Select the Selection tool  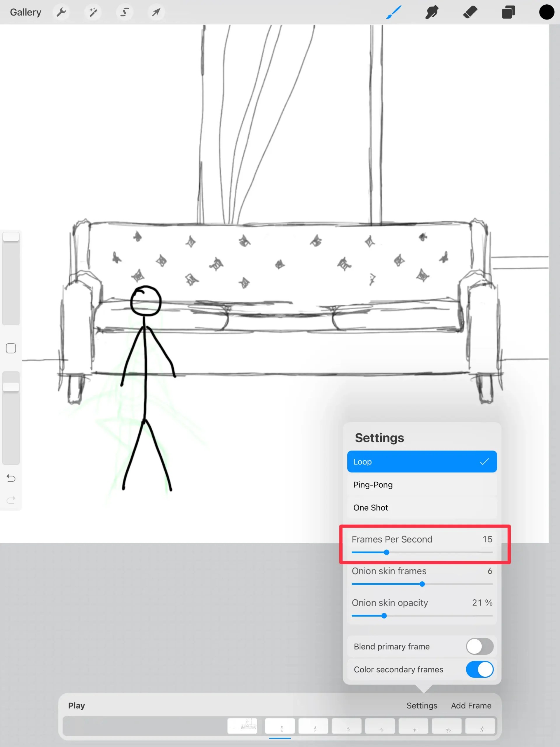[x=124, y=12]
